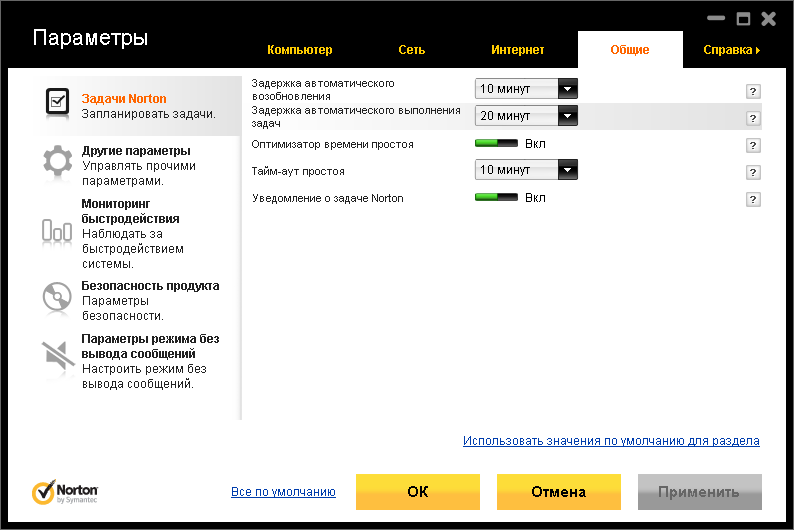Show help for Тайм-аут простоя
This screenshot has width=794, height=530.
click(753, 173)
